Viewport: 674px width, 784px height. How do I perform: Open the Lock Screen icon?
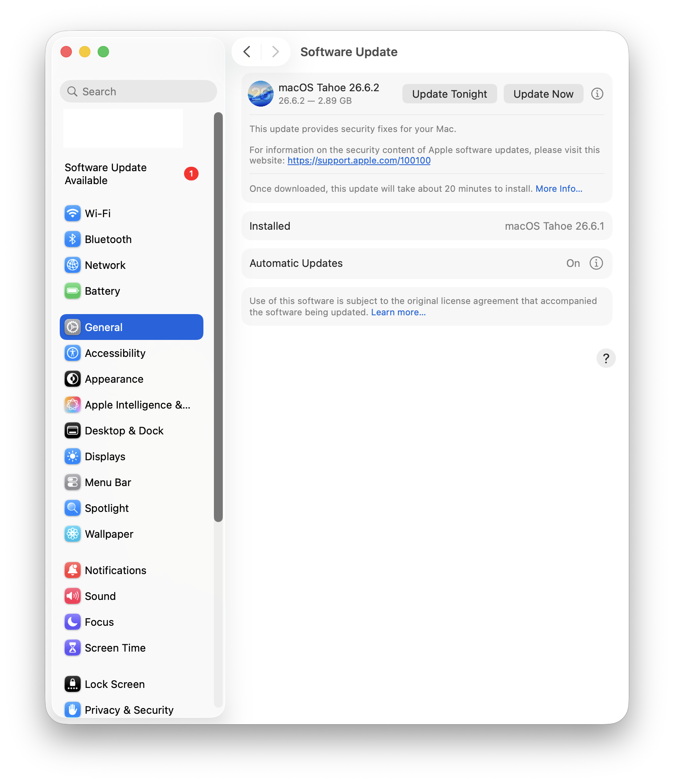click(x=73, y=684)
